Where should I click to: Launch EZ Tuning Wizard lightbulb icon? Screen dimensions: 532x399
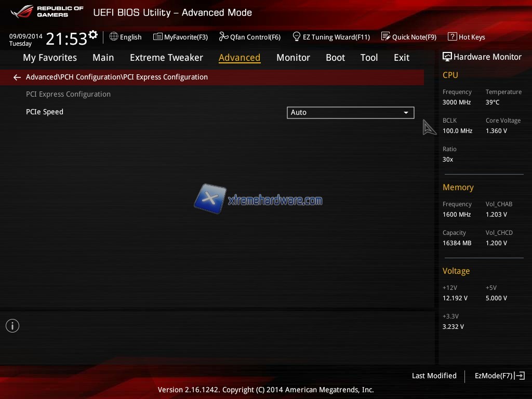click(x=297, y=37)
